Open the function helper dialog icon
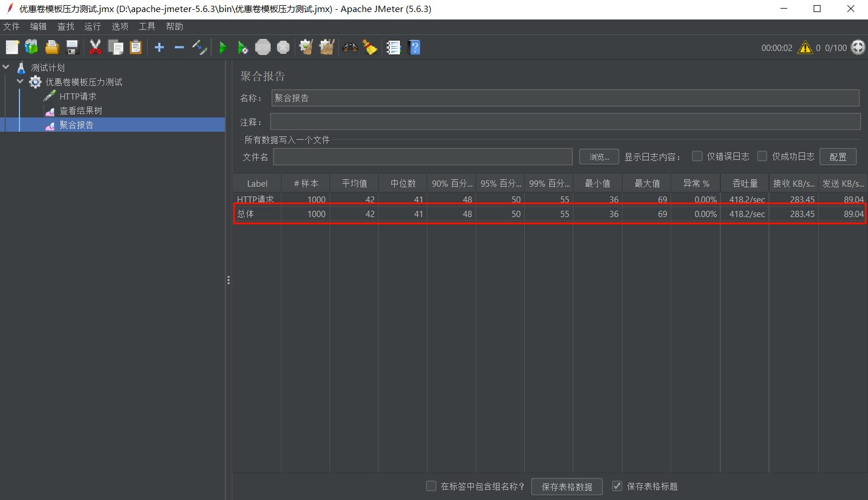Image resolution: width=868 pixels, height=500 pixels. [394, 48]
